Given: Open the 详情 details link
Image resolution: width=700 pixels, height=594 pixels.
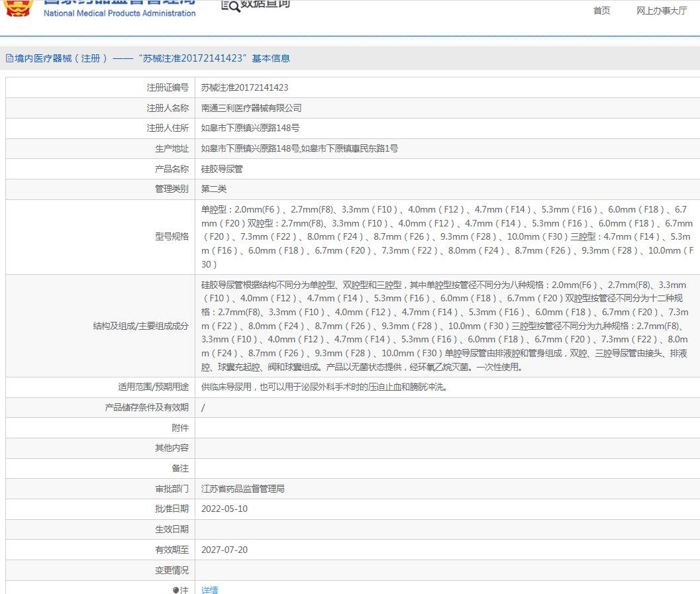Looking at the screenshot, I should [x=209, y=590].
